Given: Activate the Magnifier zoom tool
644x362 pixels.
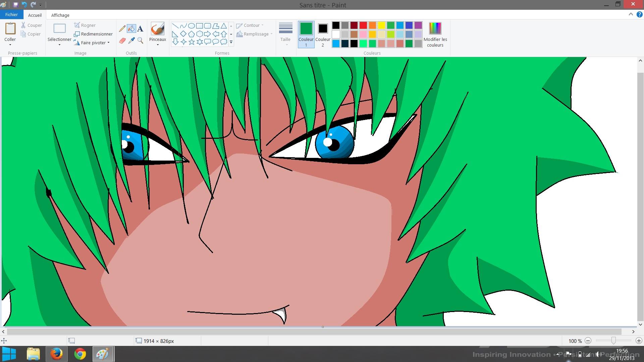Looking at the screenshot, I should click(140, 41).
